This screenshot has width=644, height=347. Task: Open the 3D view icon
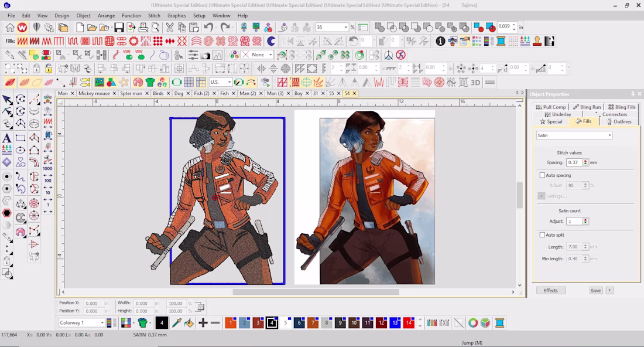[475, 82]
